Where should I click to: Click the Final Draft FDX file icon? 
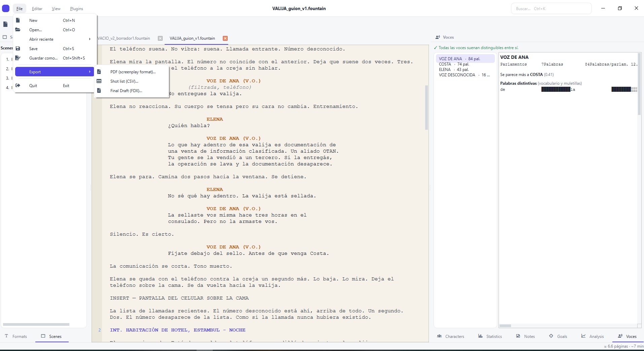99,90
